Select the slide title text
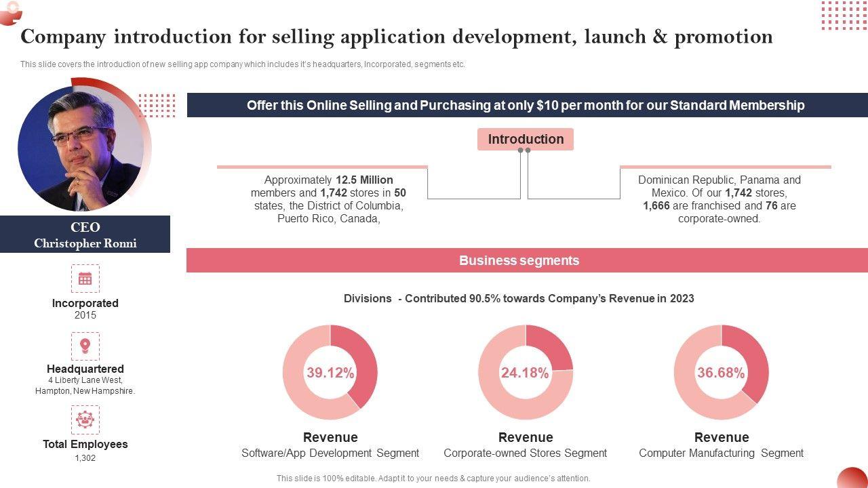This screenshot has width=868, height=488. pos(397,37)
